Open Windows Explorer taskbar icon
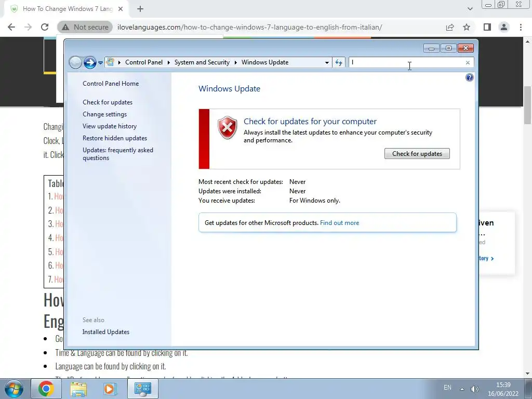Image resolution: width=532 pixels, height=399 pixels. (78, 389)
